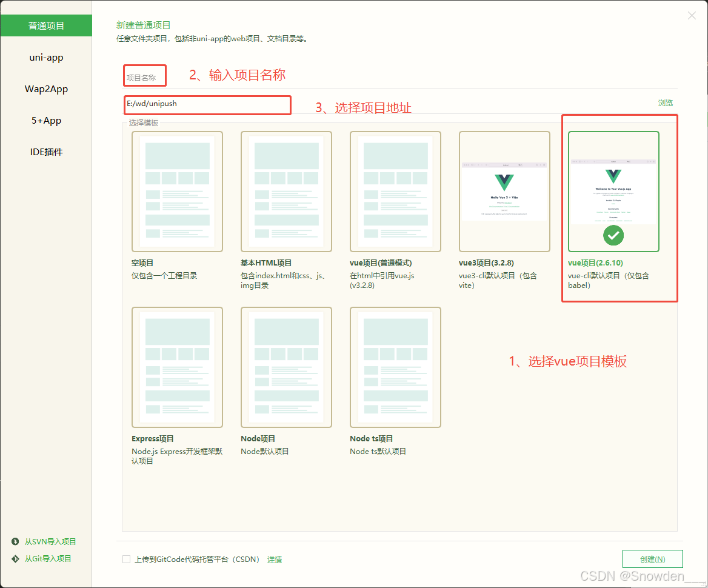Select the vue项目(2.6.10) template thumbnail

tap(613, 192)
